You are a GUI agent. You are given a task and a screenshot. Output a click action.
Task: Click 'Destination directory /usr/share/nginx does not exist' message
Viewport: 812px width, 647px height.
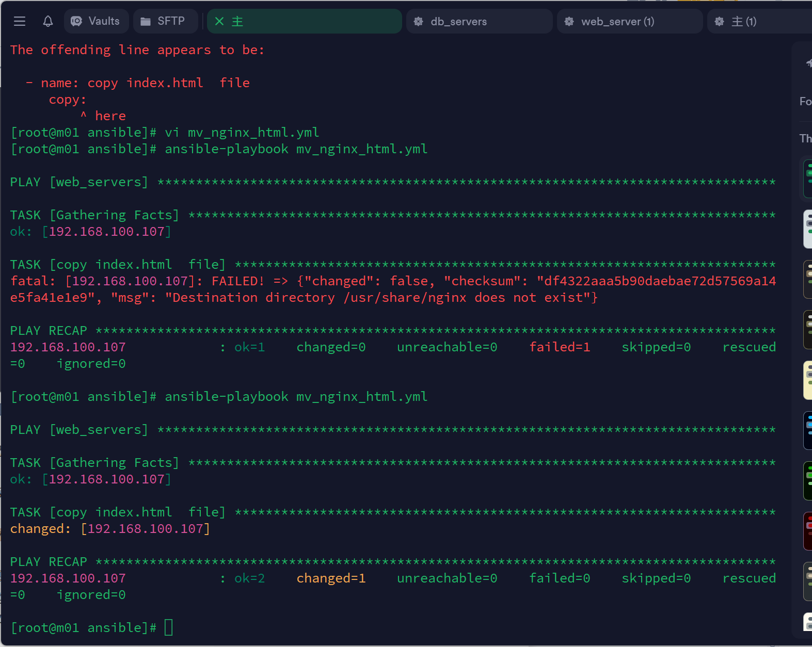381,298
